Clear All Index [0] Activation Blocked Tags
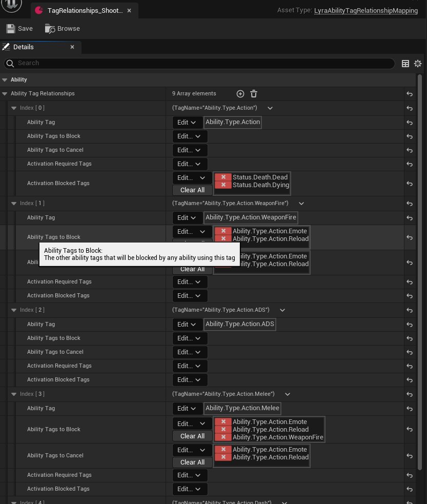 (192, 190)
